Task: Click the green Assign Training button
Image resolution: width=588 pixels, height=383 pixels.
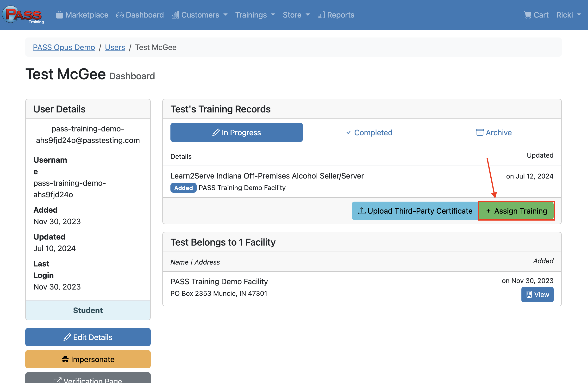Action: 516,211
